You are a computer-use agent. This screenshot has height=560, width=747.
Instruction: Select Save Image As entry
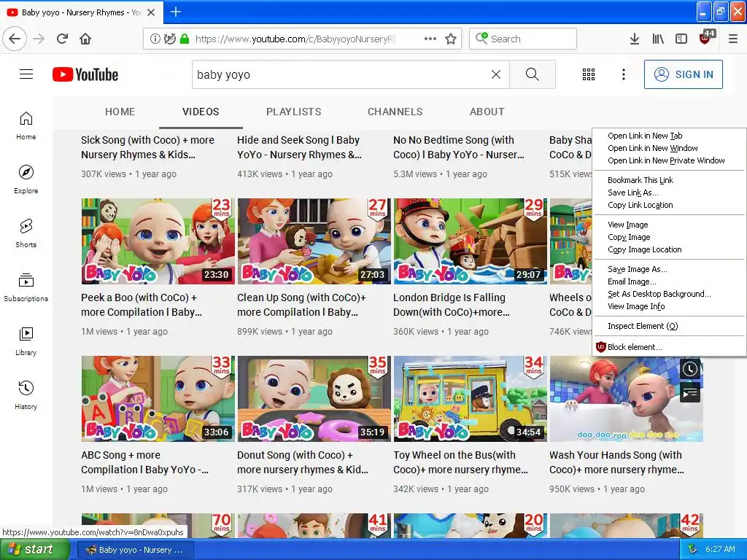tap(670, 269)
